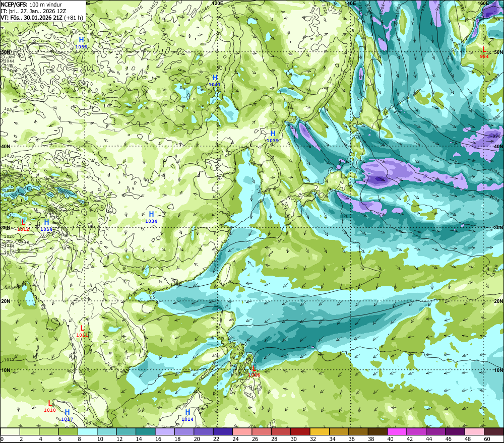Pick the H 1017 high-pressure marker
The height and width of the screenshot is (443, 504).
pyautogui.click(x=67, y=415)
